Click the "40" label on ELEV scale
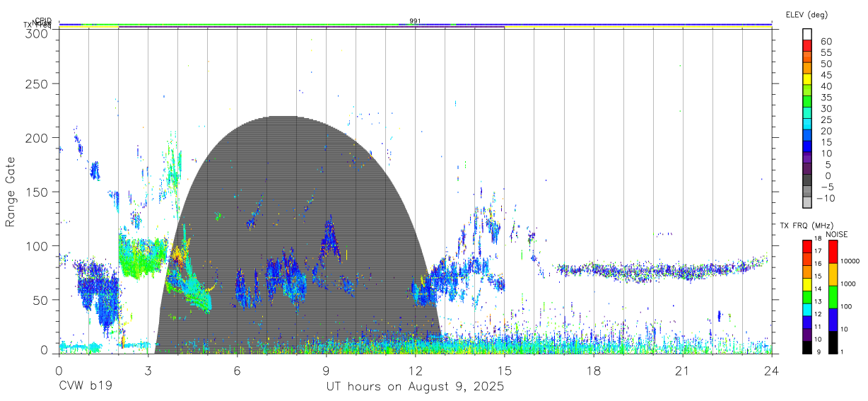868x401 pixels. point(827,86)
